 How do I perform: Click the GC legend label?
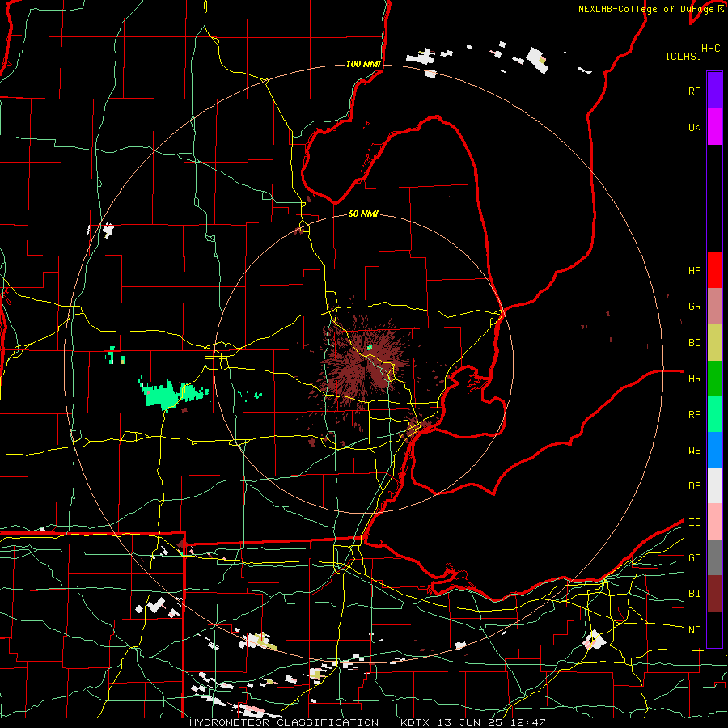pyautogui.click(x=694, y=558)
